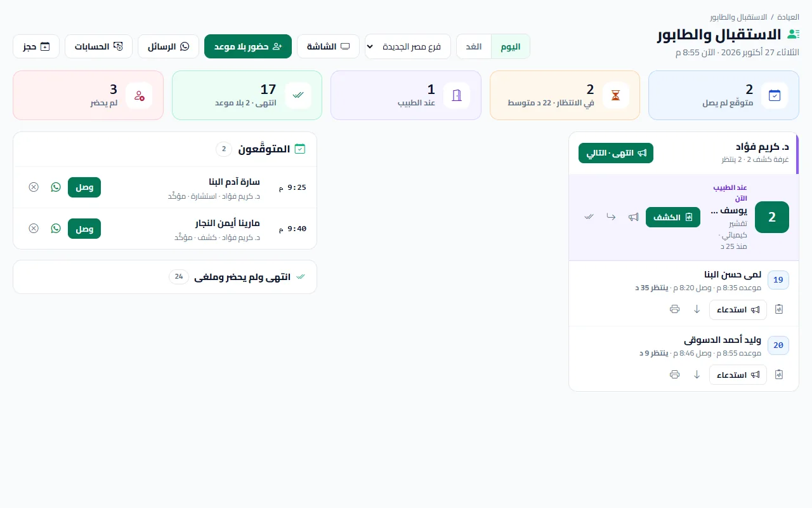Click the 9:25 م appointment time

294,187
